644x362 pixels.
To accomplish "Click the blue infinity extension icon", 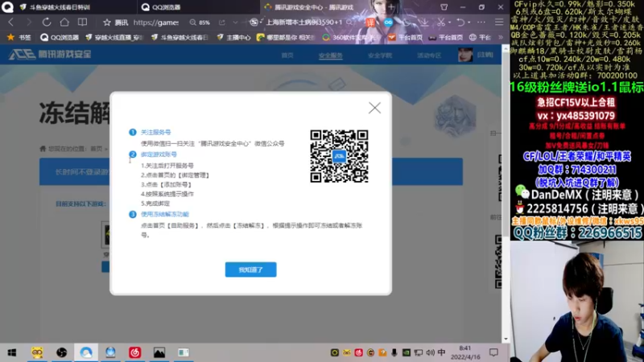I will click(x=388, y=23).
